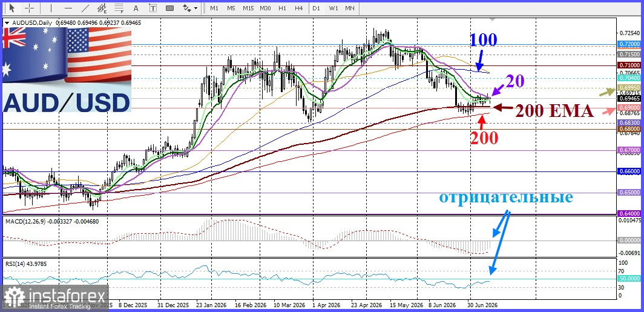Toggle the D1 daily timeframe button
This screenshot has height=312, width=644.
(316, 8)
